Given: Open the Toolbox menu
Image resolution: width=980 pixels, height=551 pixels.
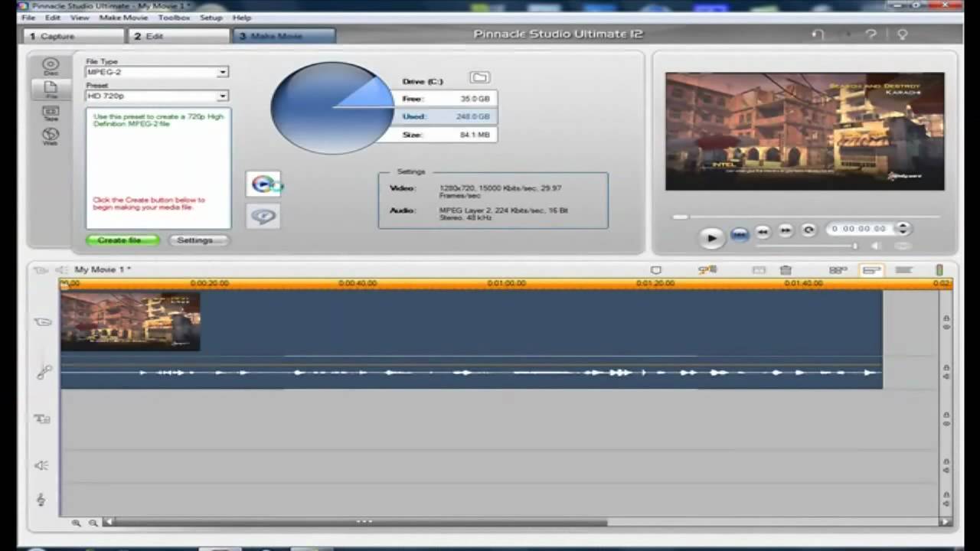Looking at the screenshot, I should pyautogui.click(x=174, y=18).
